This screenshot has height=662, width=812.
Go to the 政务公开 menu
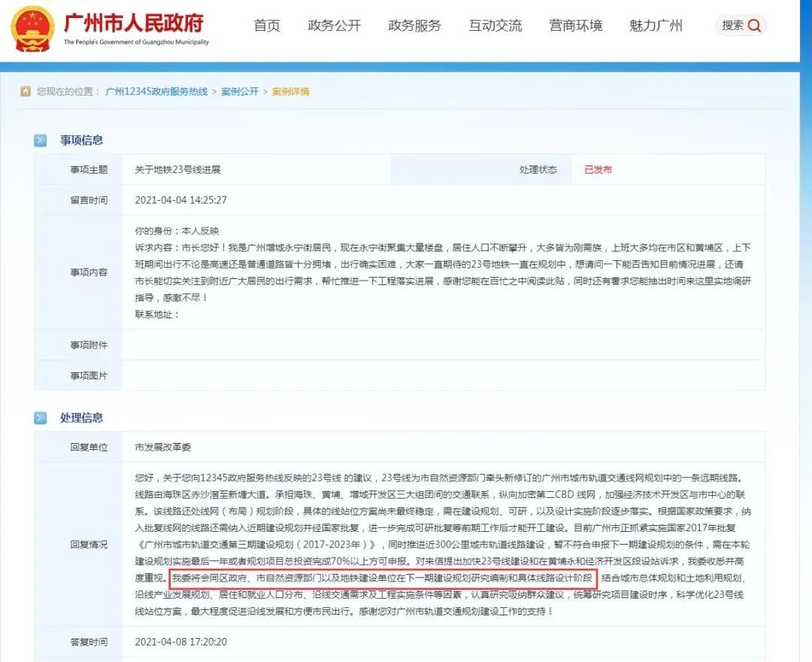[334, 26]
